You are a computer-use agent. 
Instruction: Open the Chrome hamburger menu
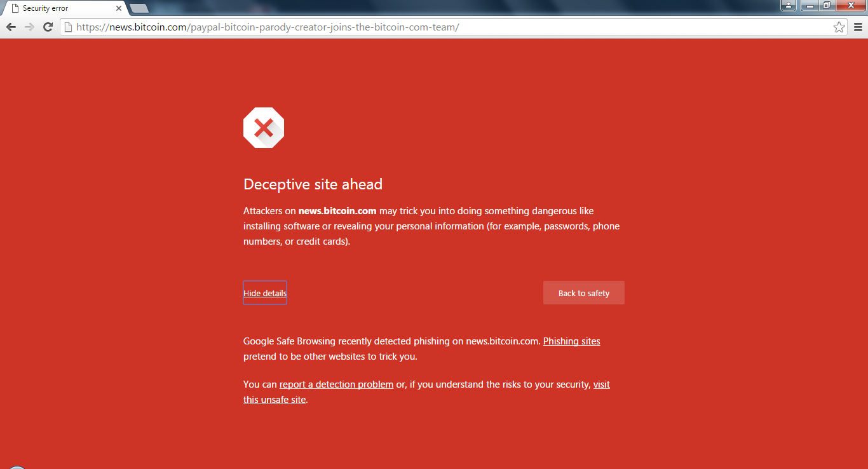point(857,27)
